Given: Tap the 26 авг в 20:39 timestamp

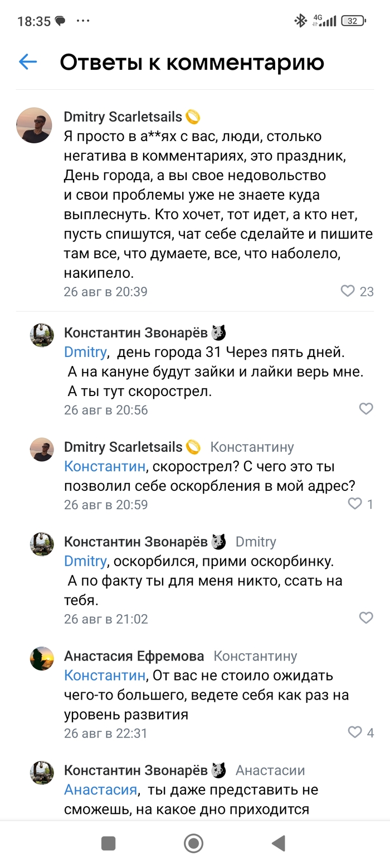Looking at the screenshot, I should [105, 291].
